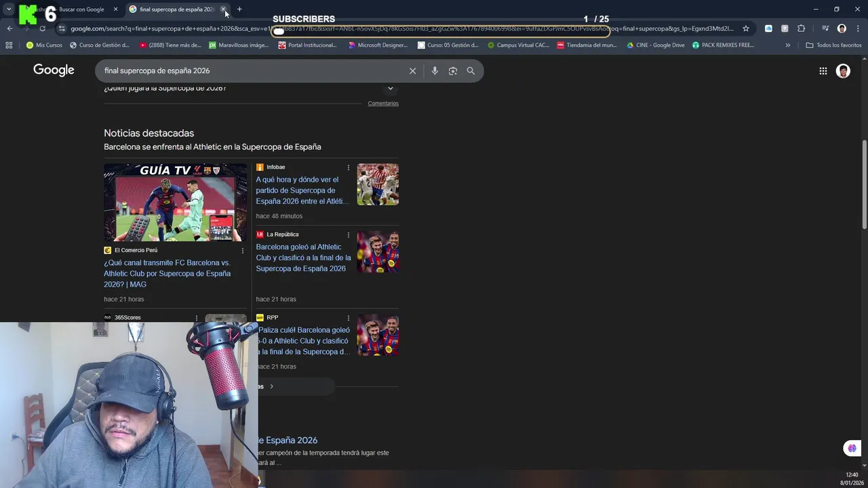Open site information icon in address bar

click(x=62, y=28)
